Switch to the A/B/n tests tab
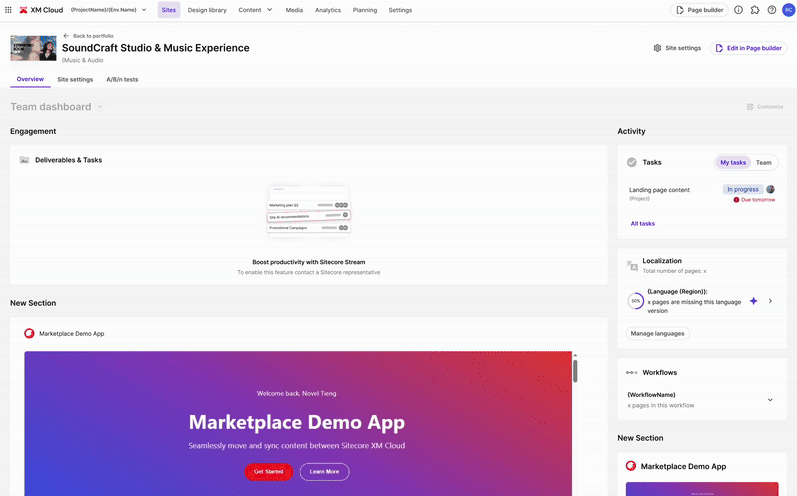 tap(122, 79)
